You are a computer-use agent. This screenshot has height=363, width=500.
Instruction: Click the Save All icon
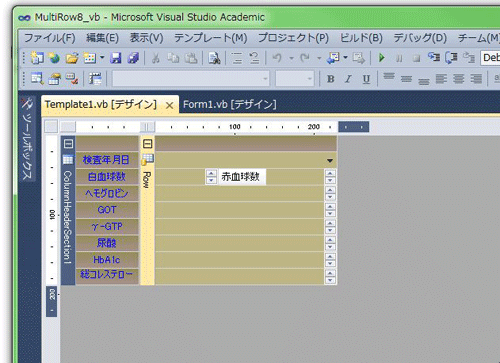click(133, 58)
